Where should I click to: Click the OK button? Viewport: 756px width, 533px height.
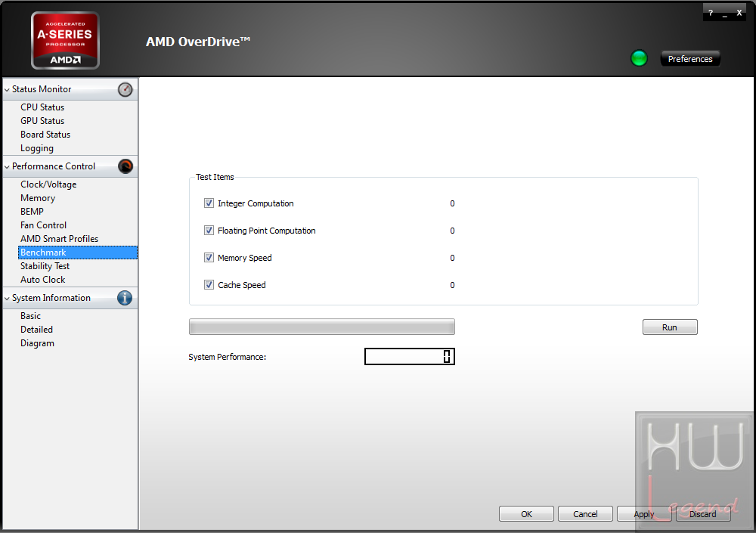click(x=526, y=513)
